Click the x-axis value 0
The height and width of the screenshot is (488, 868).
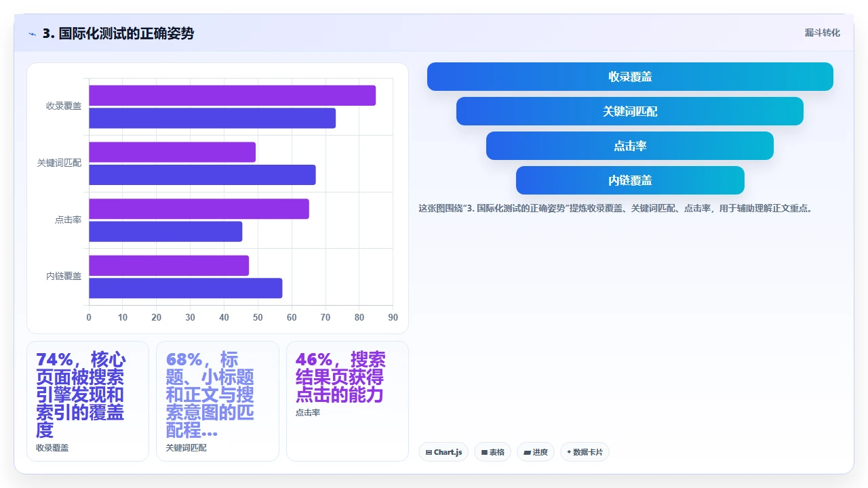pos(89,317)
